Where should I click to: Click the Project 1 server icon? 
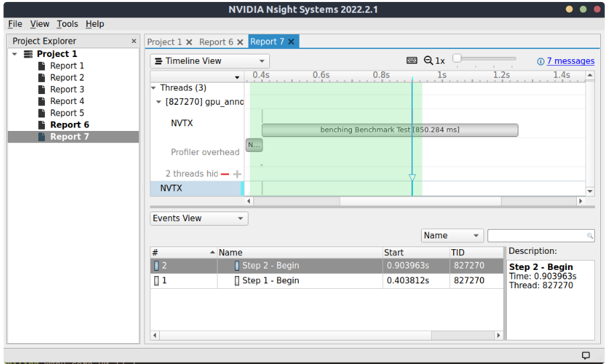(28, 54)
